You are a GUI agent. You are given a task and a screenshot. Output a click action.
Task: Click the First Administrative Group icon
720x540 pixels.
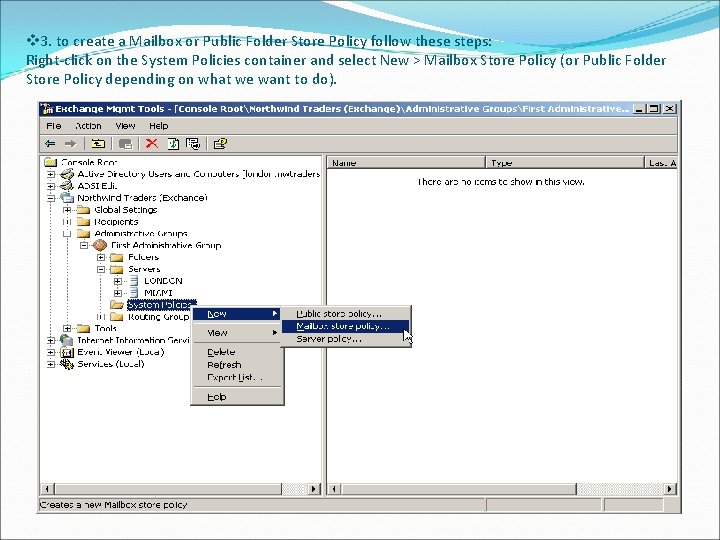click(100, 245)
